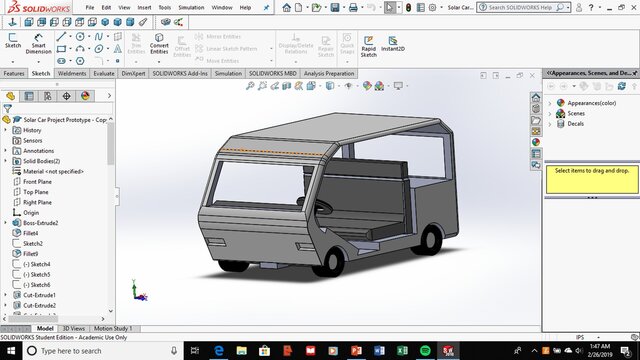Image resolution: width=640 pixels, height=360 pixels.
Task: Select the Spline tool
Action: pyautogui.click(x=99, y=37)
